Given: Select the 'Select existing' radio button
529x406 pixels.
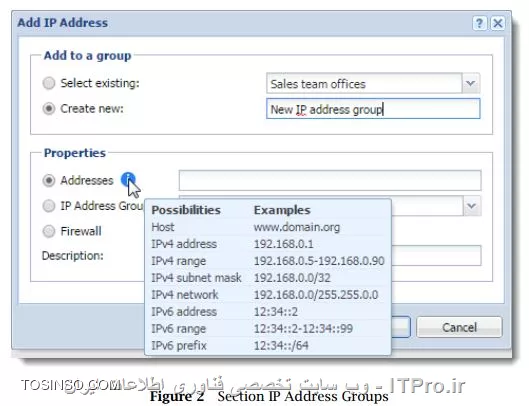Looking at the screenshot, I should [x=49, y=83].
